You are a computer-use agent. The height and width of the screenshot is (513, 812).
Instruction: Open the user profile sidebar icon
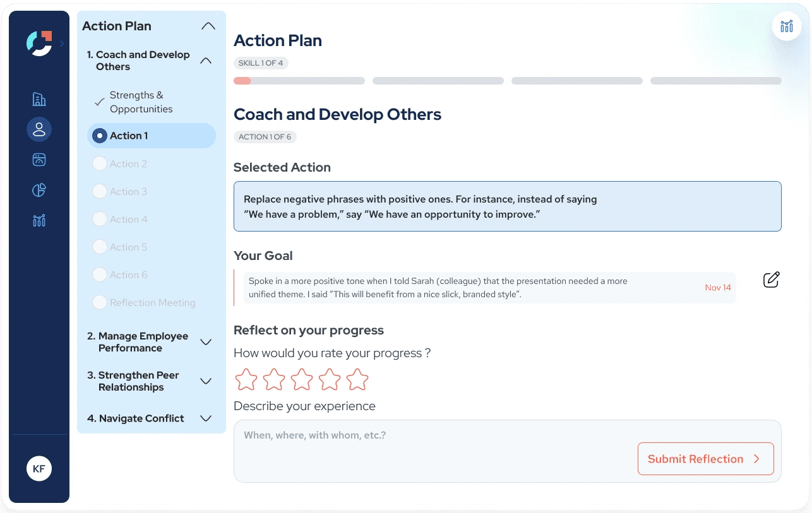(39, 129)
